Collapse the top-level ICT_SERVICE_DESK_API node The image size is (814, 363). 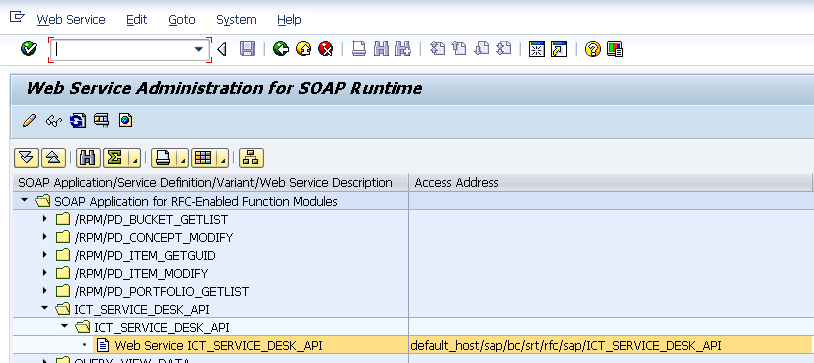tap(45, 308)
